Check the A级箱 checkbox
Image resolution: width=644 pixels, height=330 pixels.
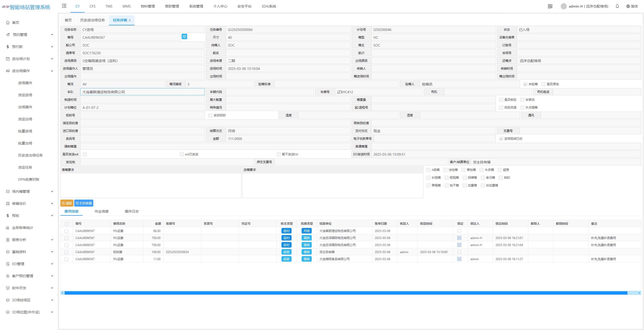428,170
